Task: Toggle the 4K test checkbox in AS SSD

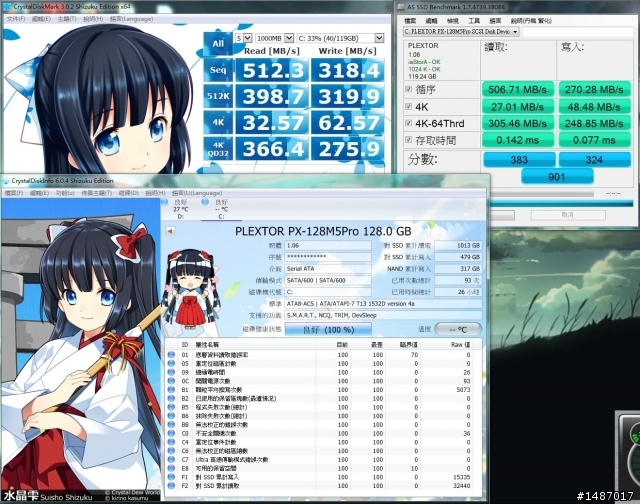Action: pyautogui.click(x=409, y=107)
